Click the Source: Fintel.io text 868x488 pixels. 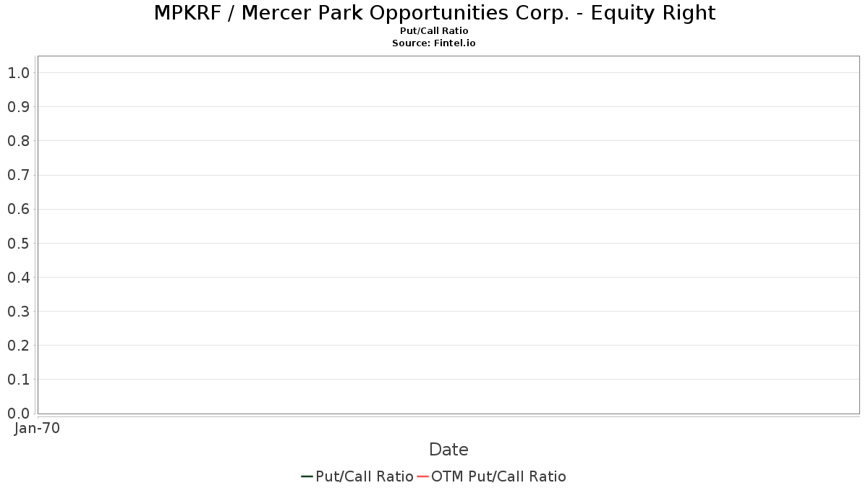[434, 43]
